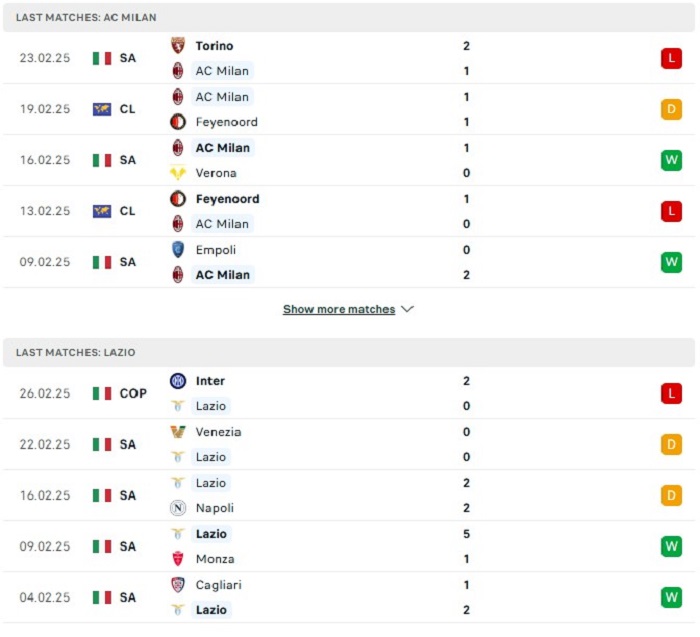Select the Feyenoord team name on 13.02.25
Viewport: 700px width, 637px height.
227,199
